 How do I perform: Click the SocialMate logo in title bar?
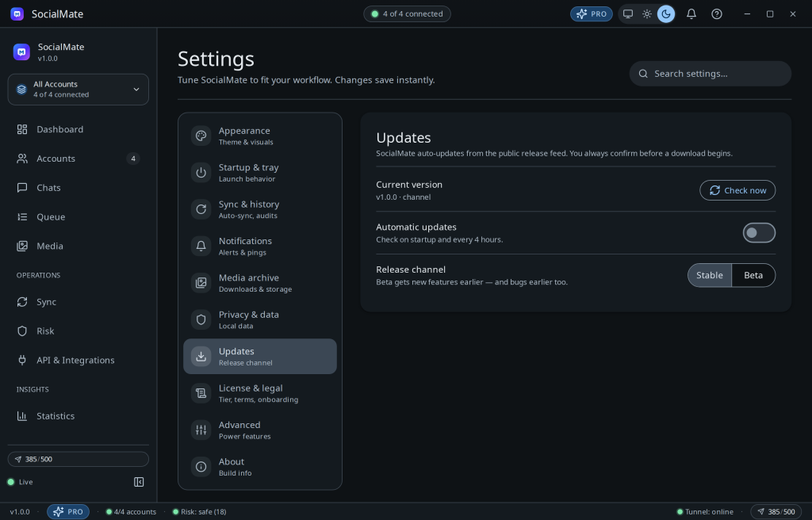[x=17, y=14]
